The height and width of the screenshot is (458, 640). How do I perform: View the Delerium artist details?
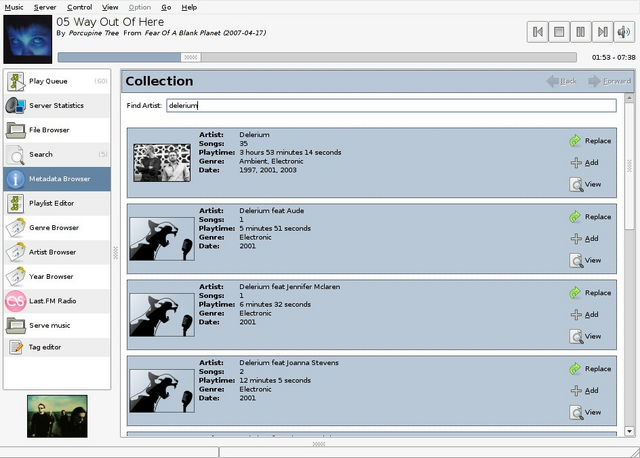[x=585, y=185]
